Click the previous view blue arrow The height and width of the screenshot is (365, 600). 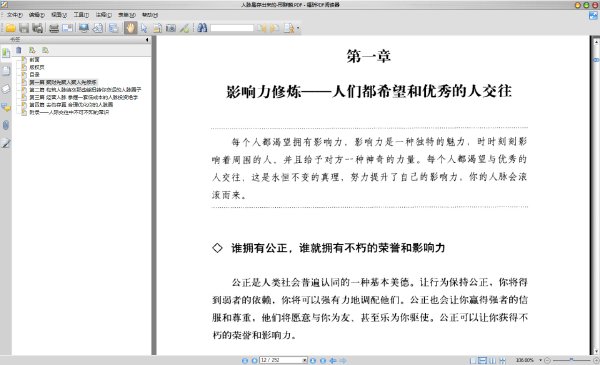point(333,360)
